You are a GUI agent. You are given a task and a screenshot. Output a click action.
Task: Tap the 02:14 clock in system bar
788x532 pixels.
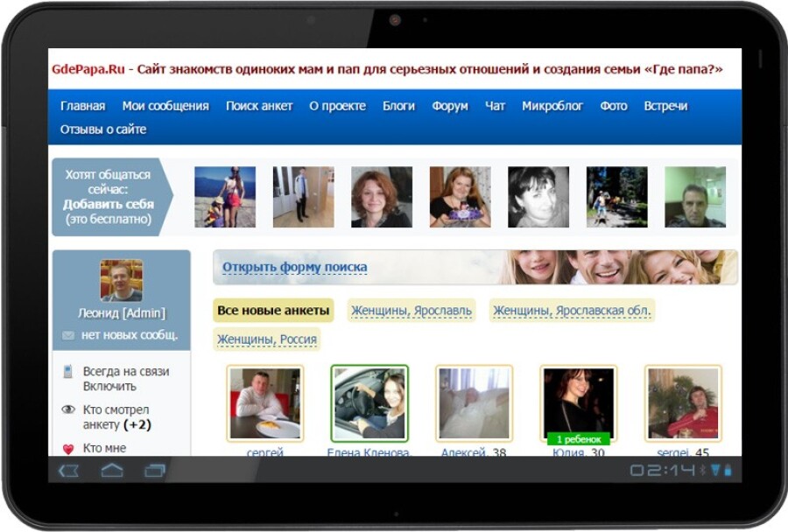click(x=661, y=471)
